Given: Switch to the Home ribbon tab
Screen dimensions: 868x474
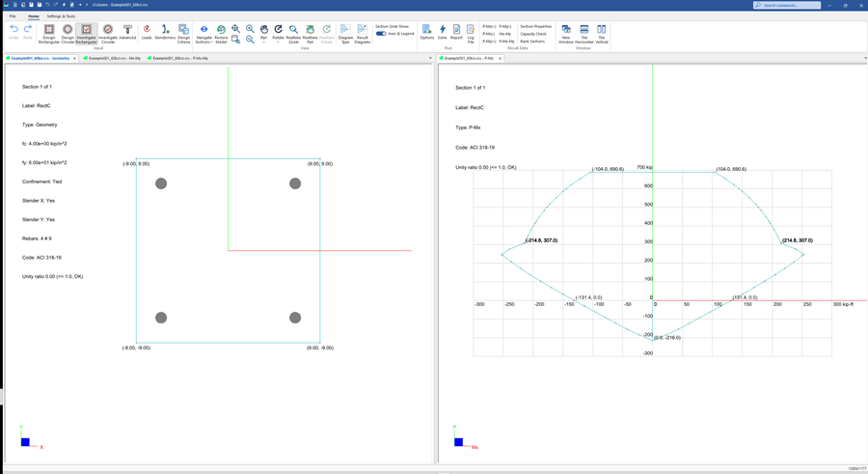Looking at the screenshot, I should pyautogui.click(x=33, y=16).
